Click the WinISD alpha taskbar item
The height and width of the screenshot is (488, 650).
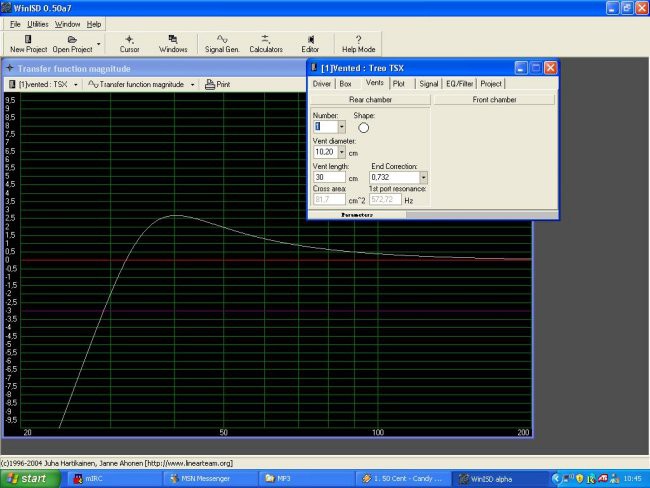[500, 479]
